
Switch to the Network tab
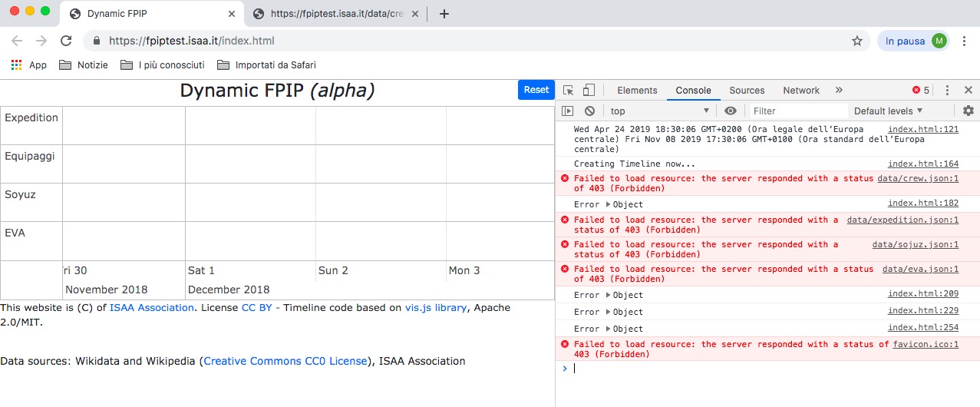click(x=801, y=91)
